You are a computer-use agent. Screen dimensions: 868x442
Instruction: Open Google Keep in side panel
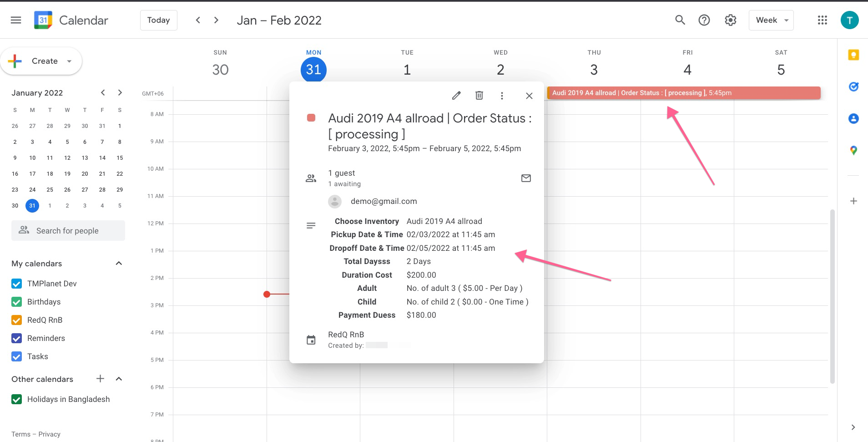[x=853, y=55]
